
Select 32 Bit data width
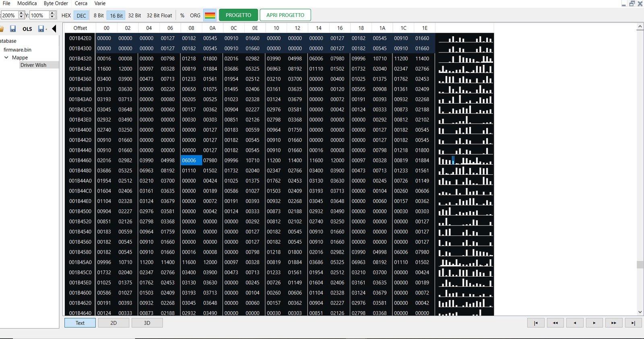click(x=134, y=15)
